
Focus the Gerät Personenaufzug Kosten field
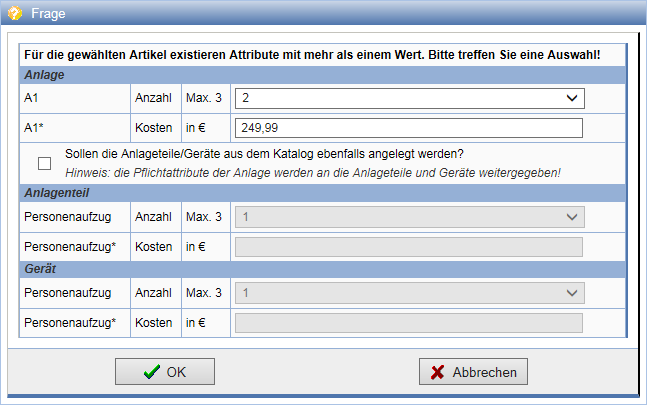(x=409, y=323)
